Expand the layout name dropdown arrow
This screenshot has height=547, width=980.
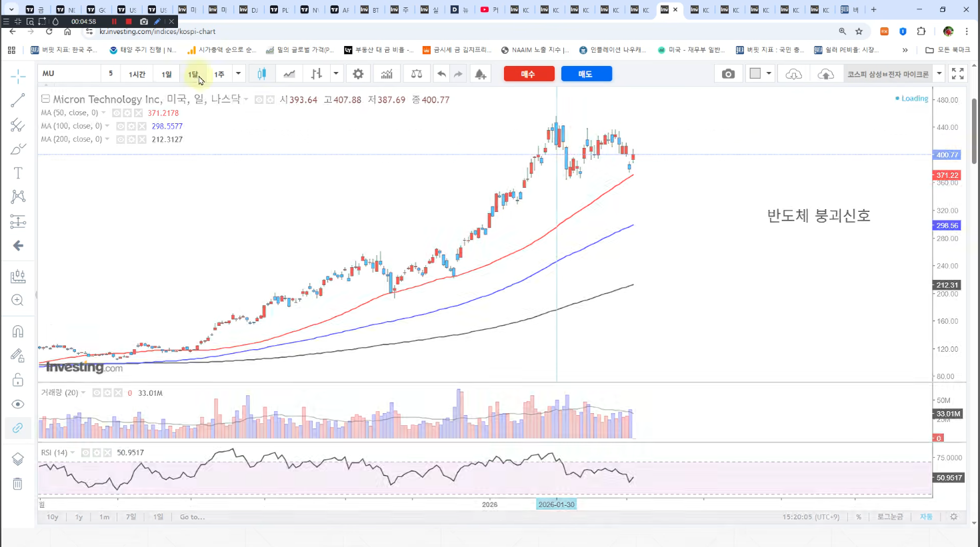pyautogui.click(x=939, y=74)
